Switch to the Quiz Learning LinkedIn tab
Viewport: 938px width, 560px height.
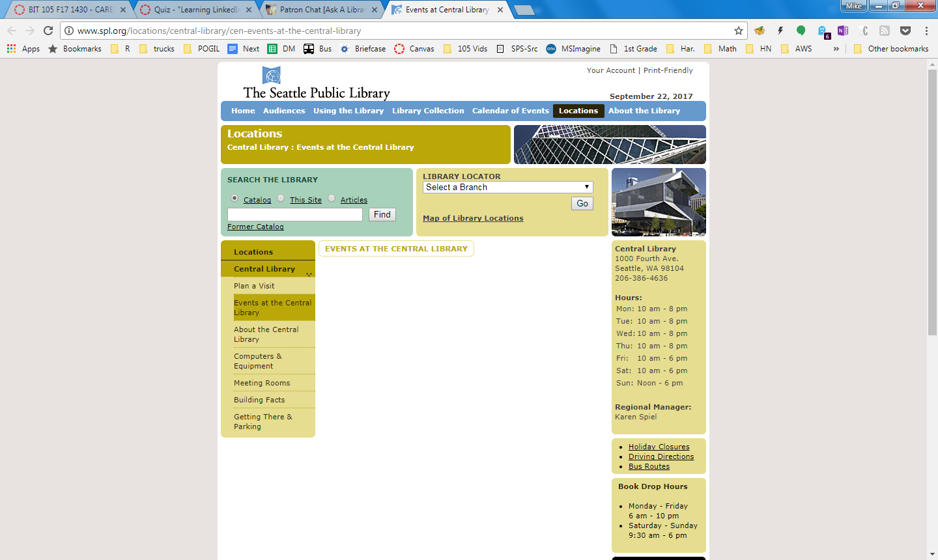pos(195,10)
